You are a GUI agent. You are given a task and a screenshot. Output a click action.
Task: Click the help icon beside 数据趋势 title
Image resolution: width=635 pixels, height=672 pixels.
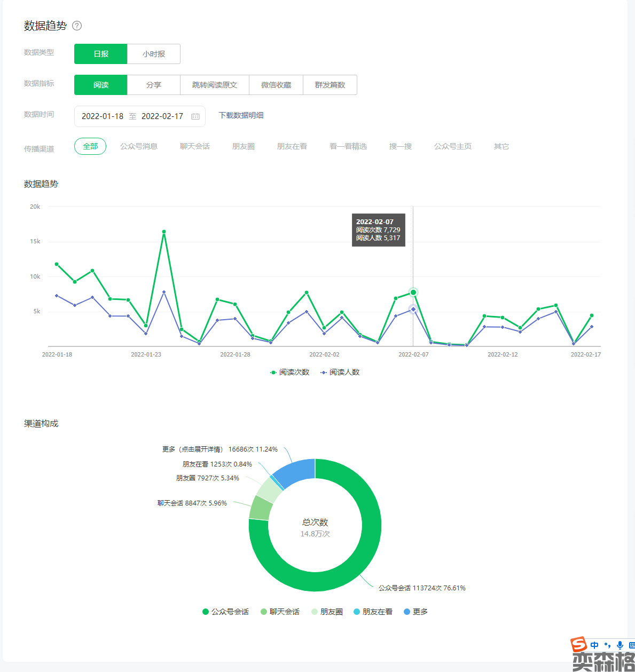[77, 26]
